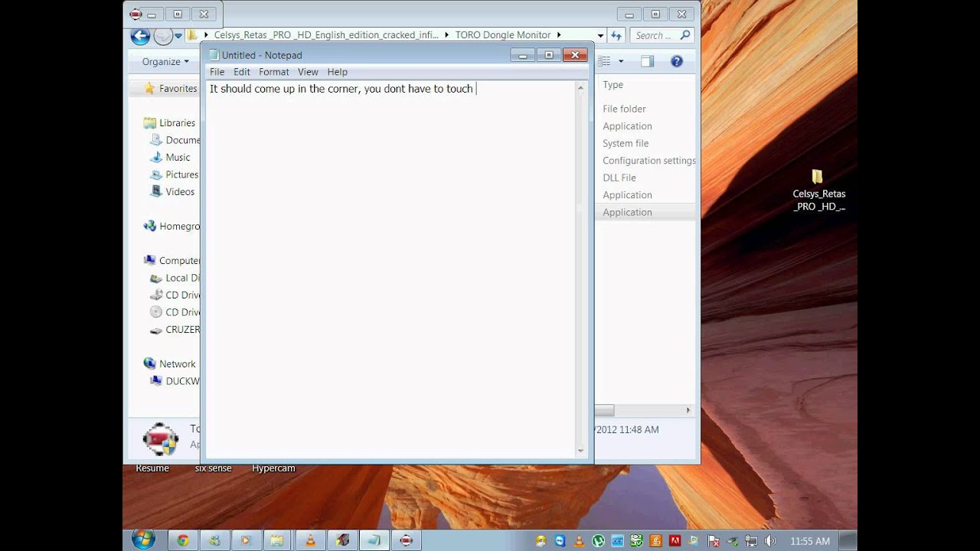Select Homegroup in the navigation pane

171,227
